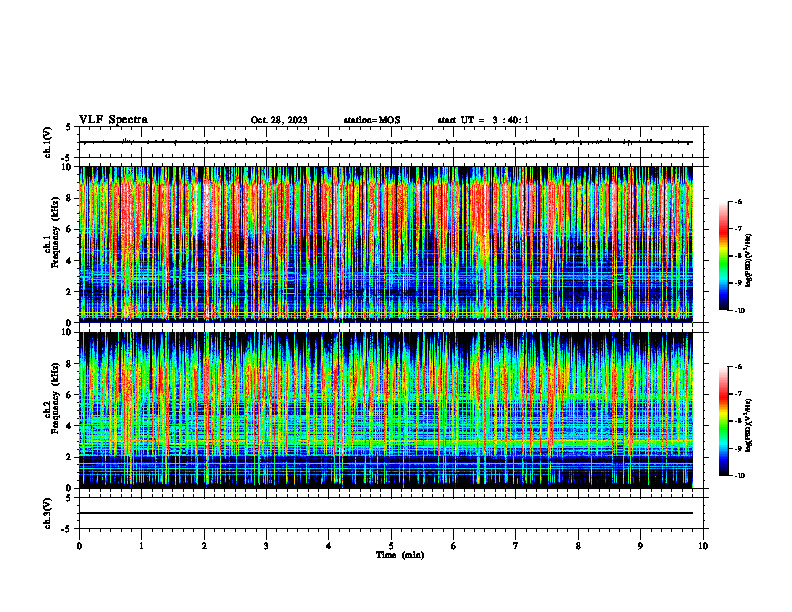The height and width of the screenshot is (612, 792).
Task: Click the 2 kHz tick on ch.1 axis
Action: tap(70, 292)
